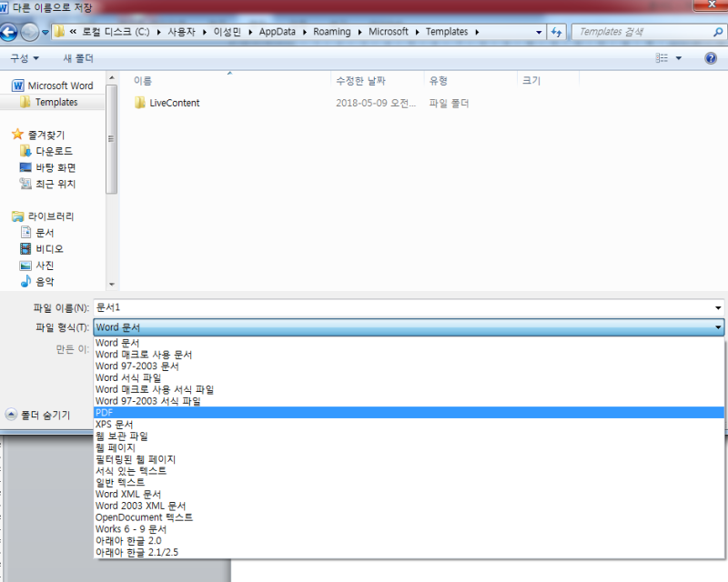
Task: Click the Templates breadcrumb in address bar
Action: click(x=447, y=32)
